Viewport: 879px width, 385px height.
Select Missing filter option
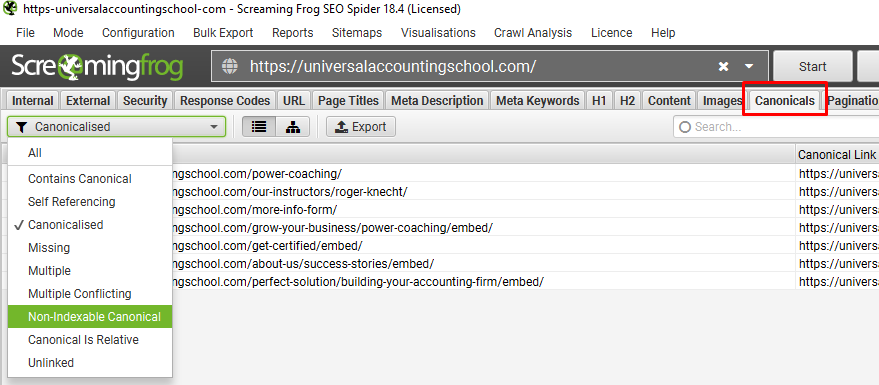pos(90,248)
